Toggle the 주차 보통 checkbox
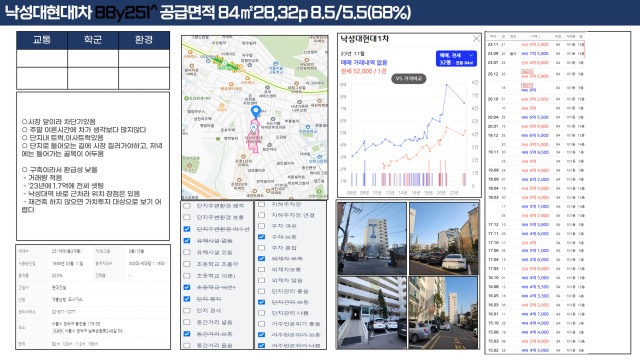 pyautogui.click(x=262, y=237)
